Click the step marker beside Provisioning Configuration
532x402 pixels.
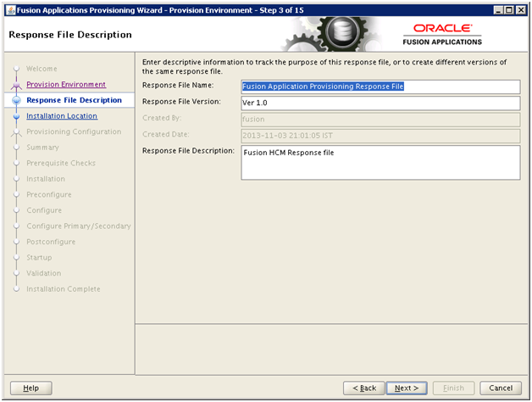(x=16, y=131)
